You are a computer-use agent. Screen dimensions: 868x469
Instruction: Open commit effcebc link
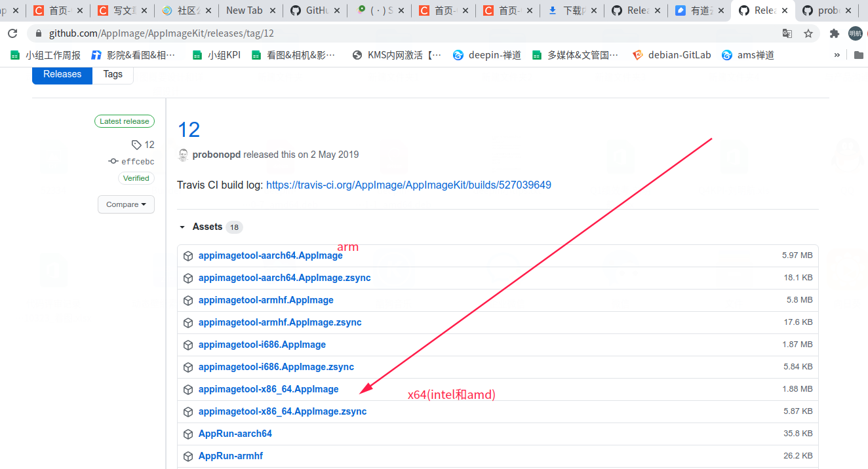coord(132,162)
